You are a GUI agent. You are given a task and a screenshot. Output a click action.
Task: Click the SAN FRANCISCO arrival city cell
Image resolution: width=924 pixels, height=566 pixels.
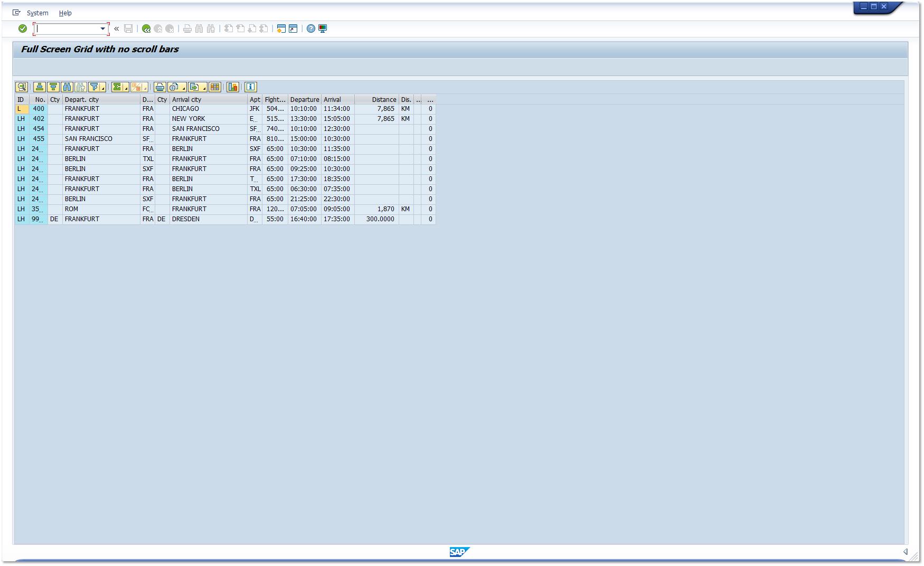209,129
